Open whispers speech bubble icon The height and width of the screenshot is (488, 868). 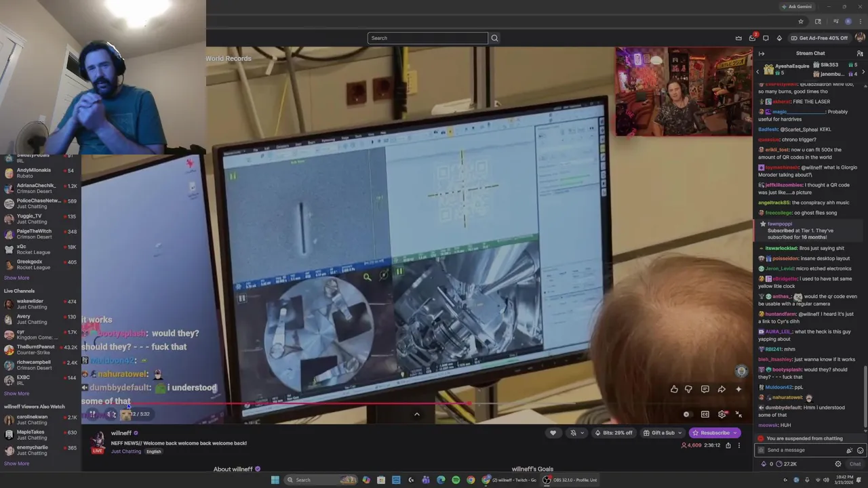pos(766,38)
